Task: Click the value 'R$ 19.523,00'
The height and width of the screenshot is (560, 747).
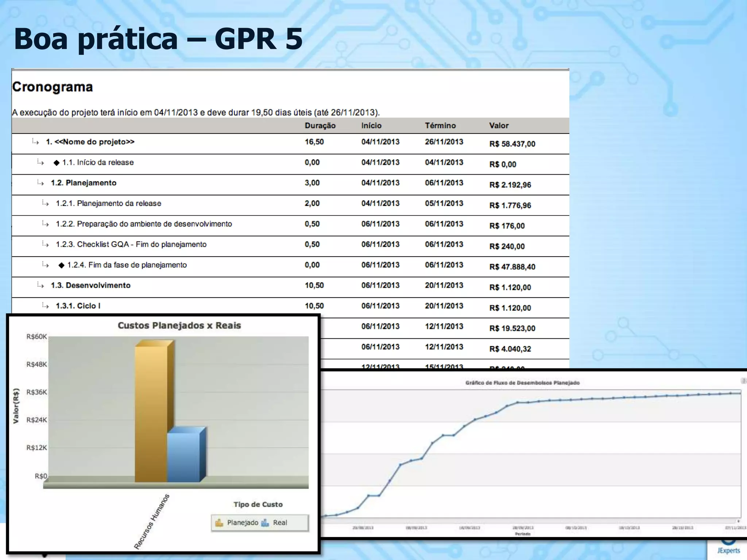Action: click(512, 328)
